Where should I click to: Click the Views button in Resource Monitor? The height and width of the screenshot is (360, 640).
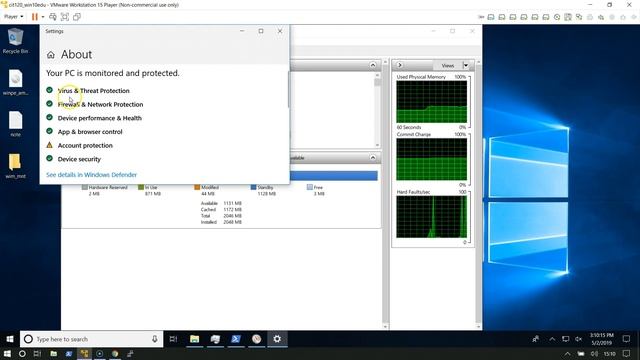[447, 65]
